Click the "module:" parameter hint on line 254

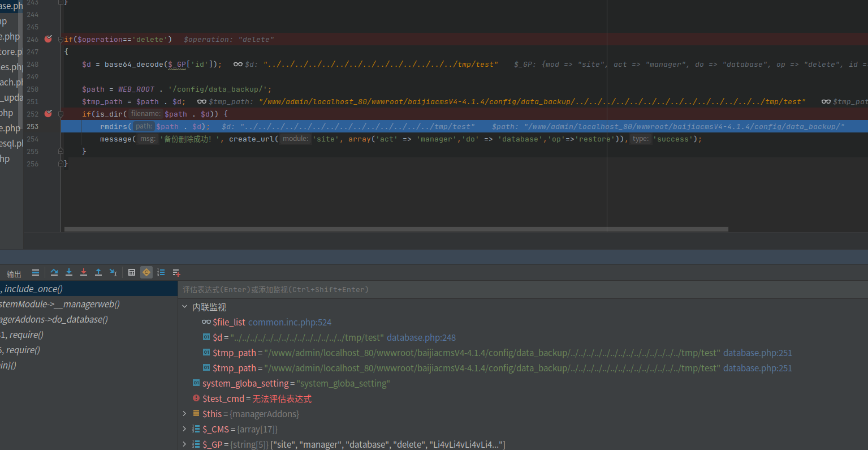click(x=296, y=139)
